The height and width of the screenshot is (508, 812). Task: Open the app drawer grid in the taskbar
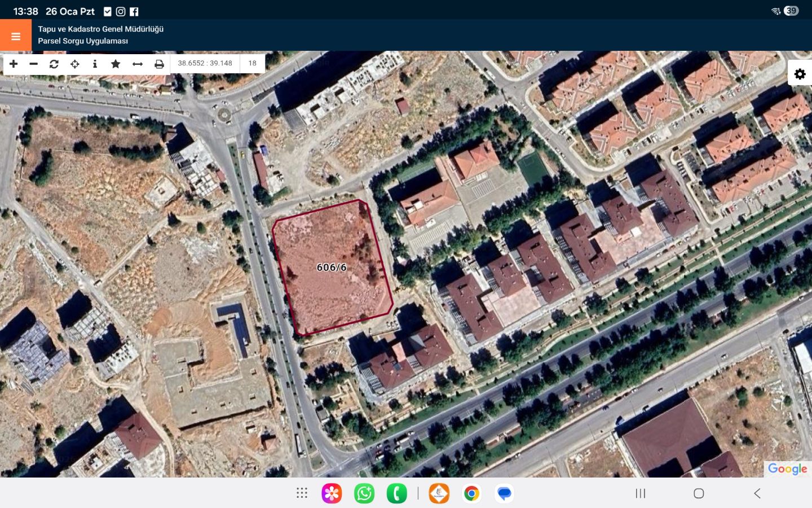point(302,493)
